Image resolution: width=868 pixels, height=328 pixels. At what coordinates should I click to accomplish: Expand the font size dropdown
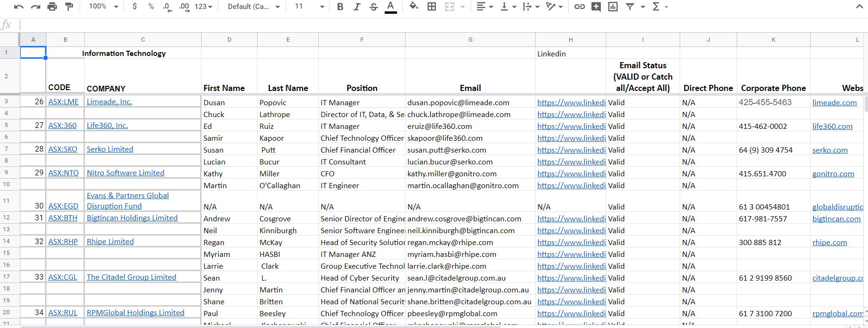coord(322,7)
